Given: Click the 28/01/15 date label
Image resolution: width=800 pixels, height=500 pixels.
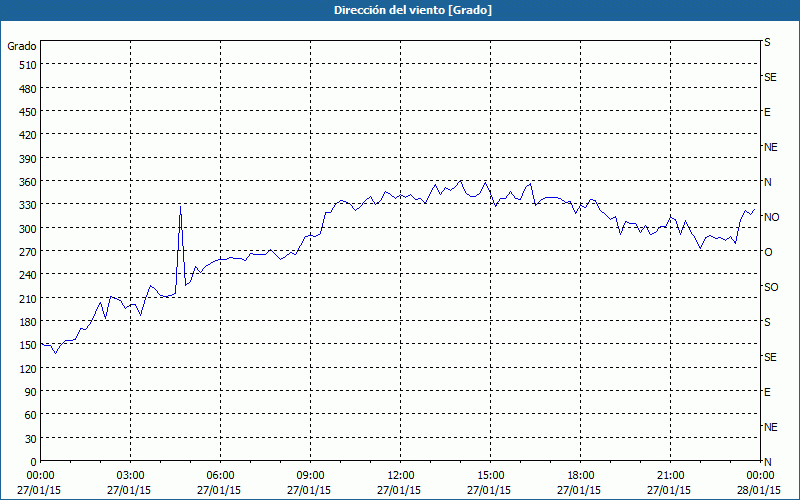Looking at the screenshot, I should tap(760, 490).
